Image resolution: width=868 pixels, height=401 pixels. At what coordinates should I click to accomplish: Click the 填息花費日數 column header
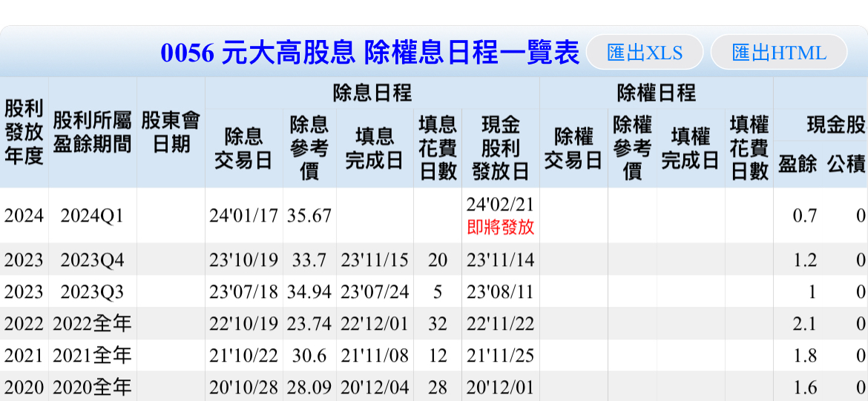(437, 148)
